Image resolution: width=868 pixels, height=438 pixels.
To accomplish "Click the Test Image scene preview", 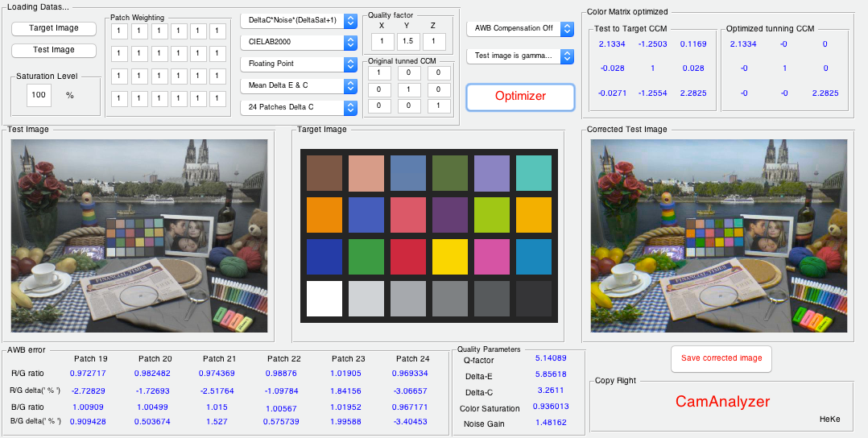I will (139, 236).
